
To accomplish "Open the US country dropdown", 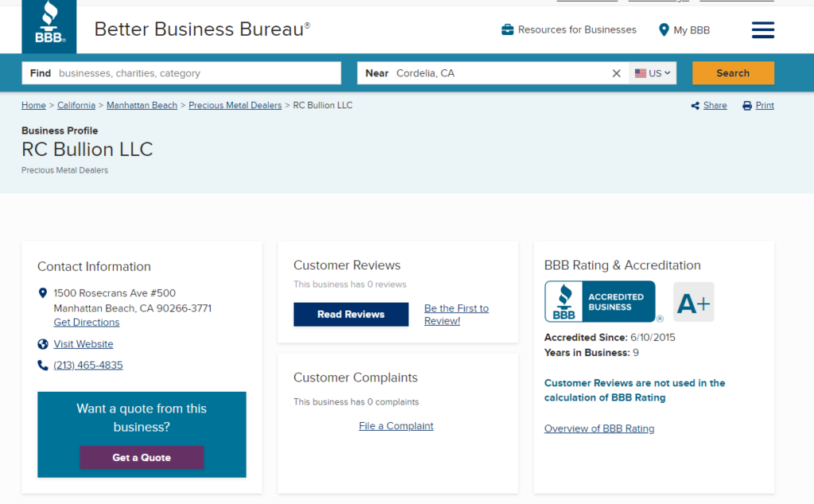I will (x=653, y=73).
